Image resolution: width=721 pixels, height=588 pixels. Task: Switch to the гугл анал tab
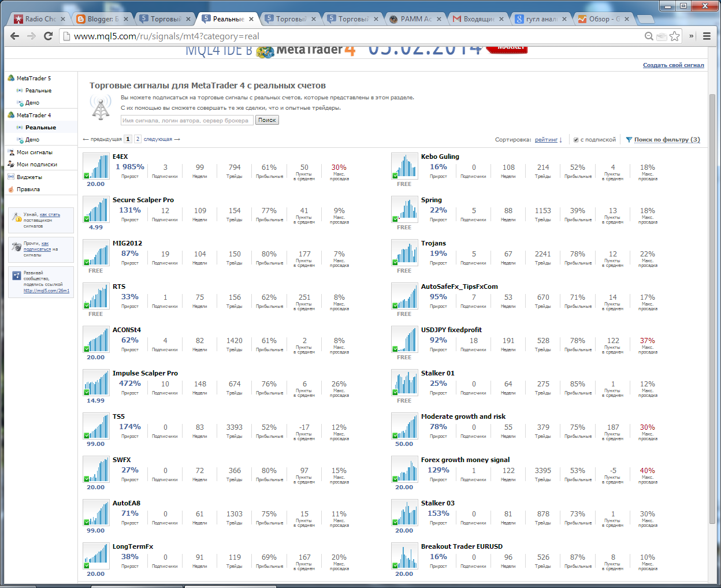pyautogui.click(x=541, y=19)
